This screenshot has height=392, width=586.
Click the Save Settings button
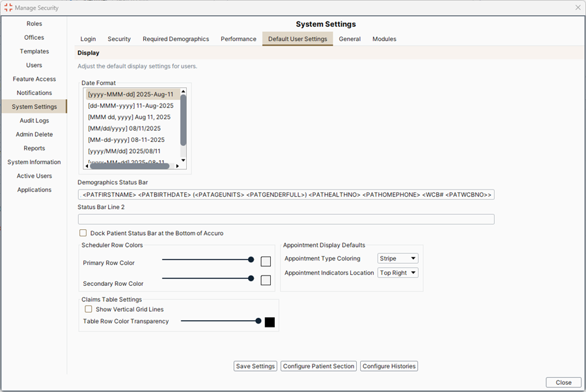click(255, 366)
